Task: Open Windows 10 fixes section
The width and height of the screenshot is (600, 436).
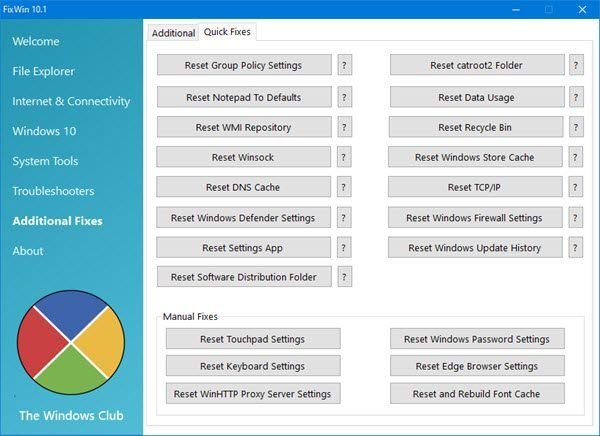Action: [x=44, y=131]
